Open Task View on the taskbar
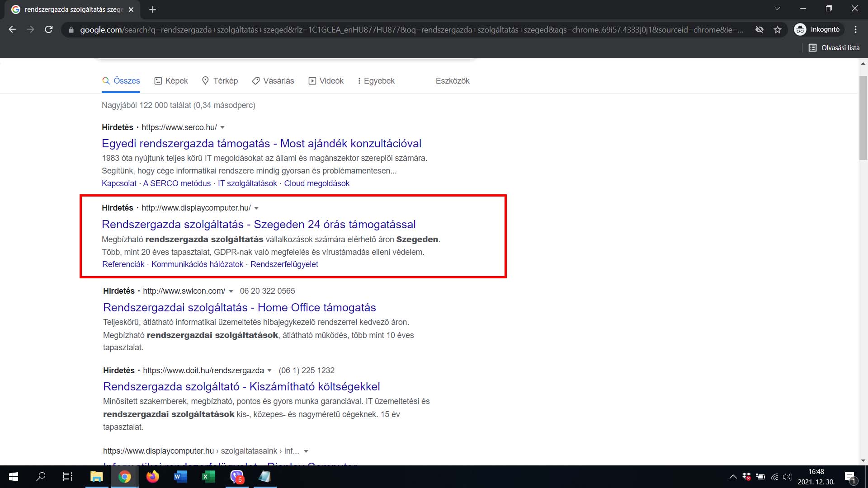Screen dimensions: 868x488 pyautogui.click(x=68, y=477)
